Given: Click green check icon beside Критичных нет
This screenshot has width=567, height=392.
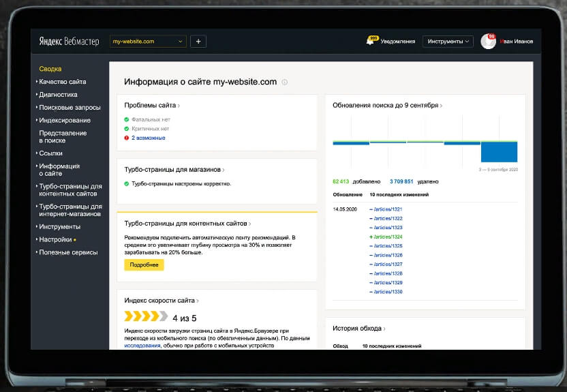Looking at the screenshot, I should (x=127, y=129).
